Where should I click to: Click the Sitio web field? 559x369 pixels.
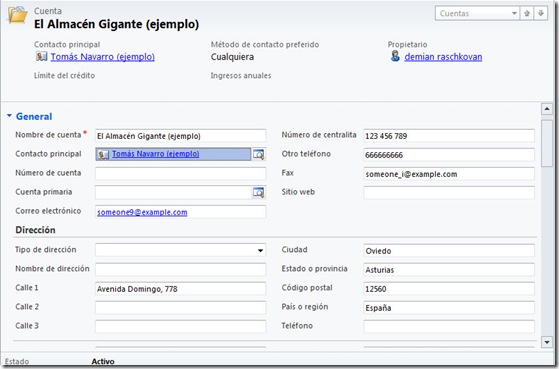click(449, 193)
